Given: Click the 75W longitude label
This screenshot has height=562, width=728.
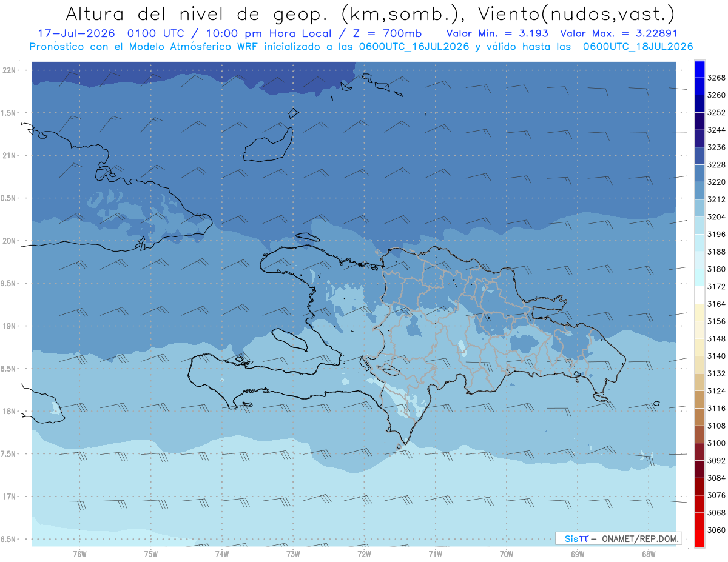Looking at the screenshot, I should coord(151,554).
